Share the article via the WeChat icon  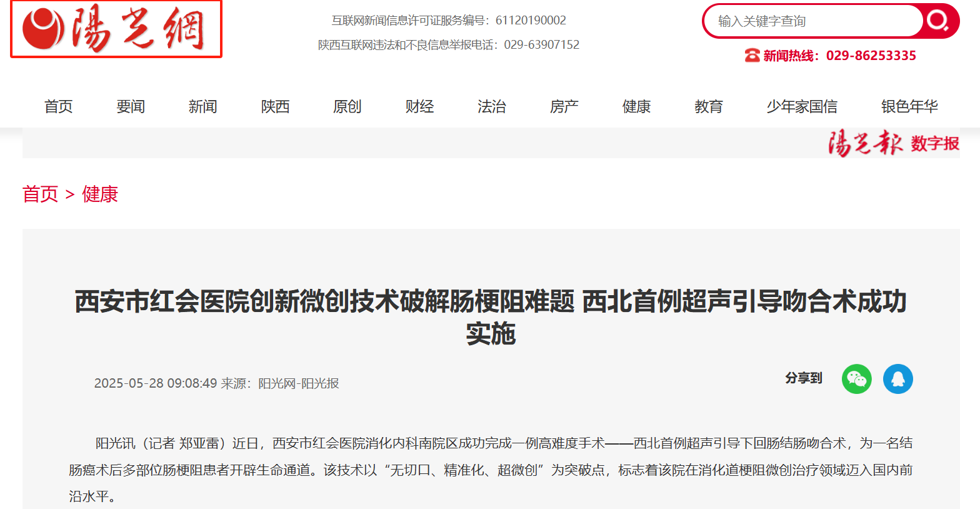[x=856, y=379]
